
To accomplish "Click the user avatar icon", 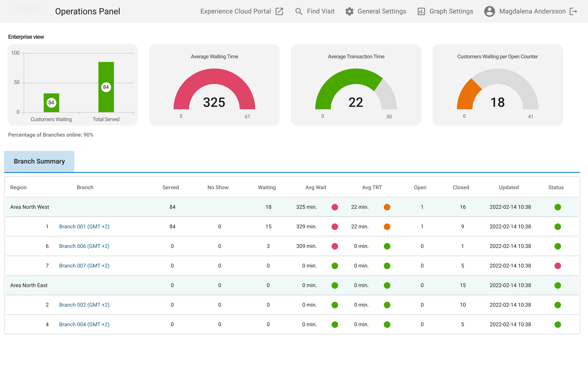I will click(x=489, y=11).
